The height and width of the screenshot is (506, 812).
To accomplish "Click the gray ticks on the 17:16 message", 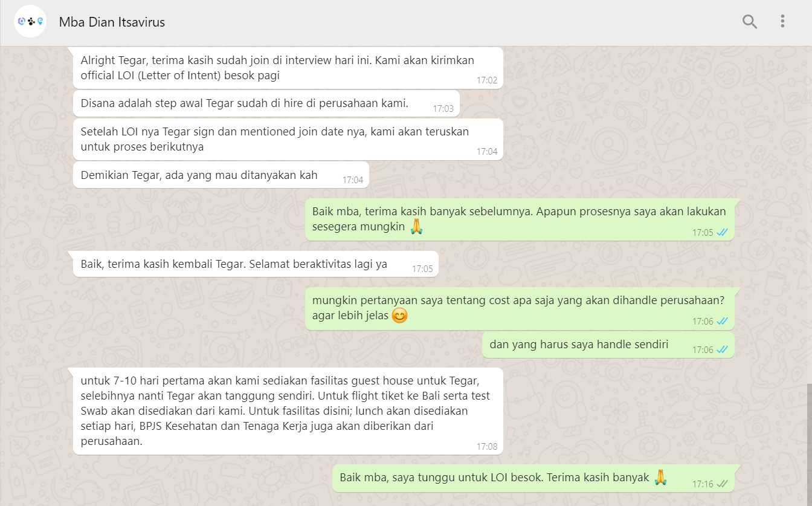I will click(722, 484).
